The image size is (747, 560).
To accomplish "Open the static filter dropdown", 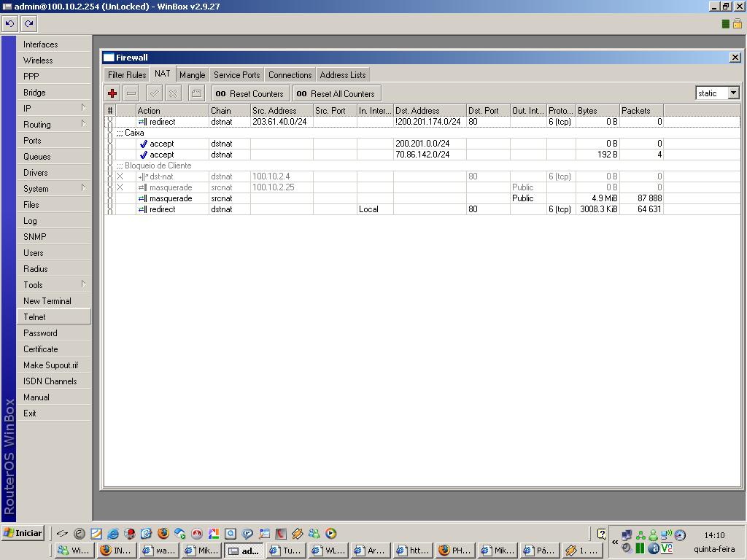I will (x=733, y=93).
